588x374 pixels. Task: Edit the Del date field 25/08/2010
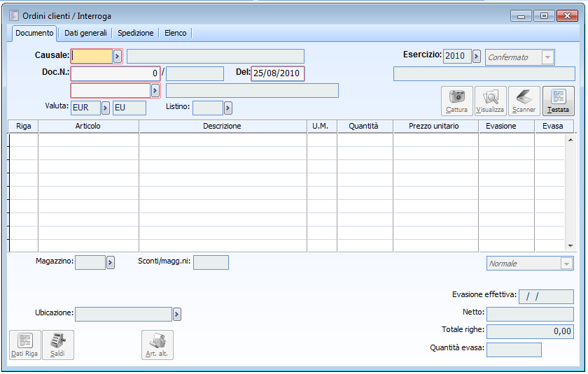(277, 73)
